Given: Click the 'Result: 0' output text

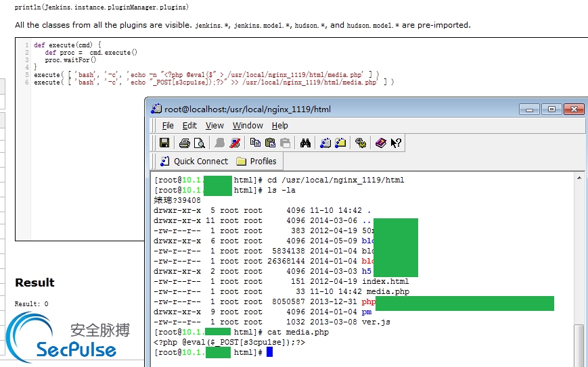Looking at the screenshot, I should [32, 303].
